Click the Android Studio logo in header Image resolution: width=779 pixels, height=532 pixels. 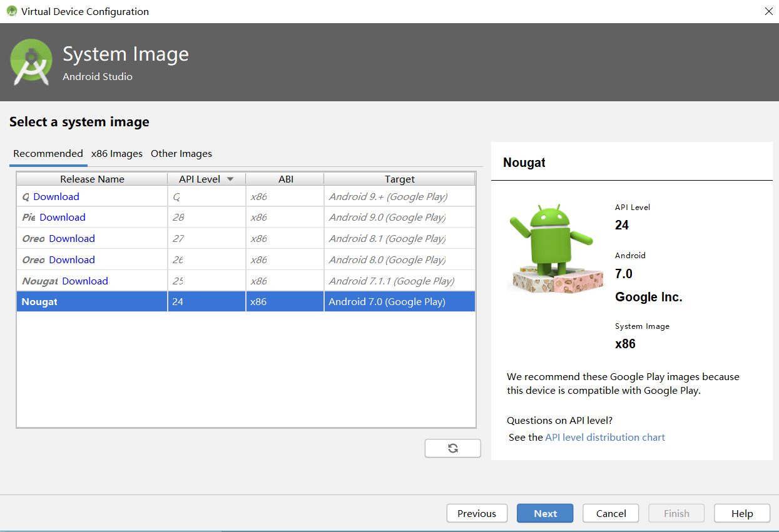pos(31,62)
